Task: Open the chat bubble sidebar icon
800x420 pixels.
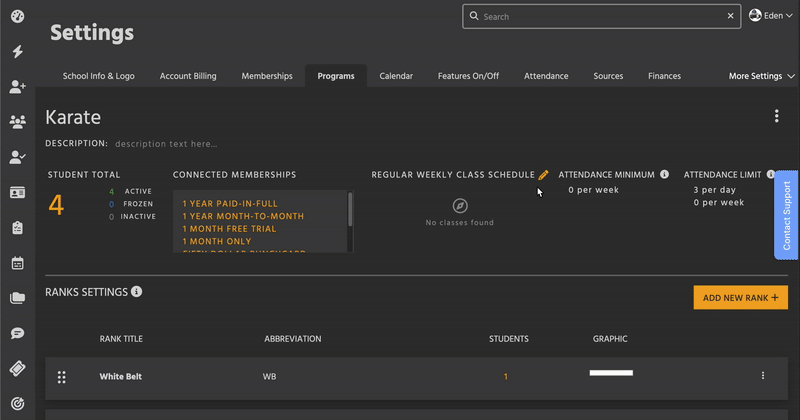Action: tap(17, 333)
